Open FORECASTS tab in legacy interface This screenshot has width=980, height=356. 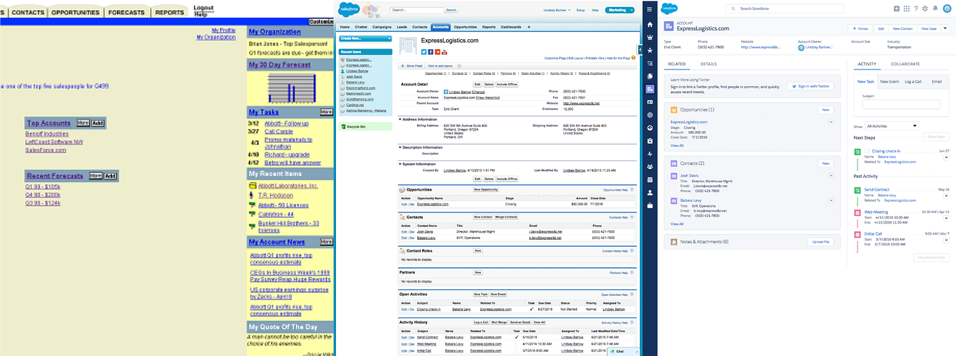point(127,13)
